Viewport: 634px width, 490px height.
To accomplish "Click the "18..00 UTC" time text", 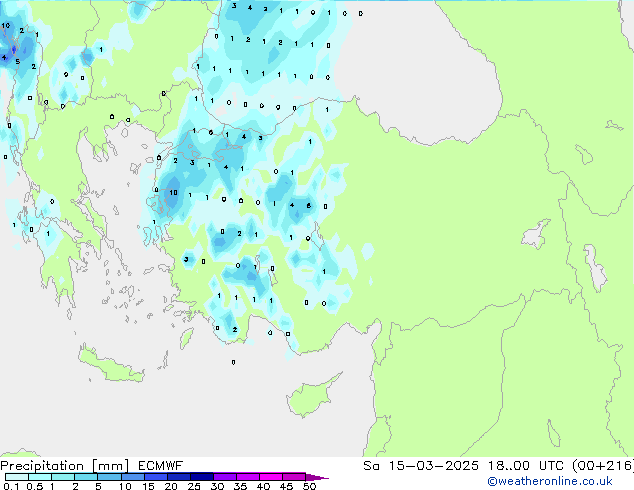I will pos(526,466).
